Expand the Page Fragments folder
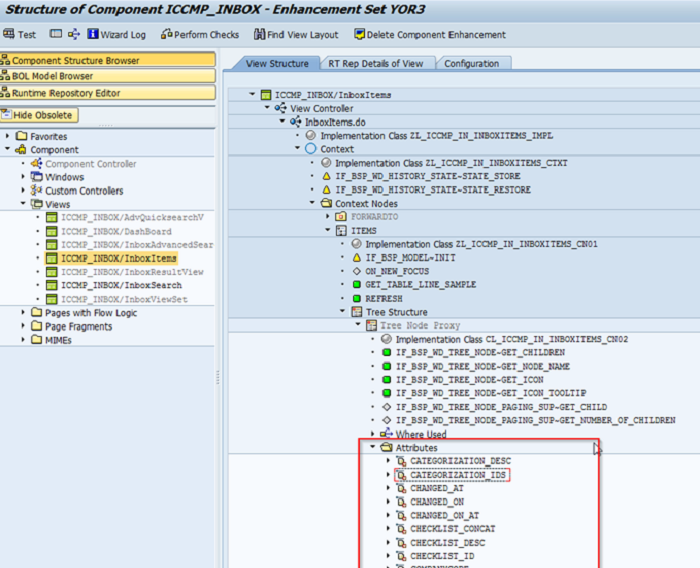This screenshot has height=568, width=700. pyautogui.click(x=23, y=326)
